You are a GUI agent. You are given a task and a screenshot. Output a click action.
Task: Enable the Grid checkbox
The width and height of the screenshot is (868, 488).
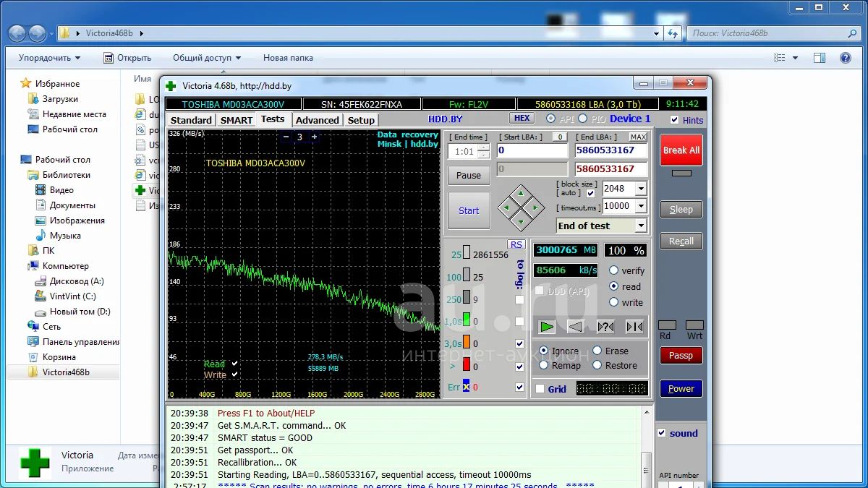pyautogui.click(x=540, y=389)
